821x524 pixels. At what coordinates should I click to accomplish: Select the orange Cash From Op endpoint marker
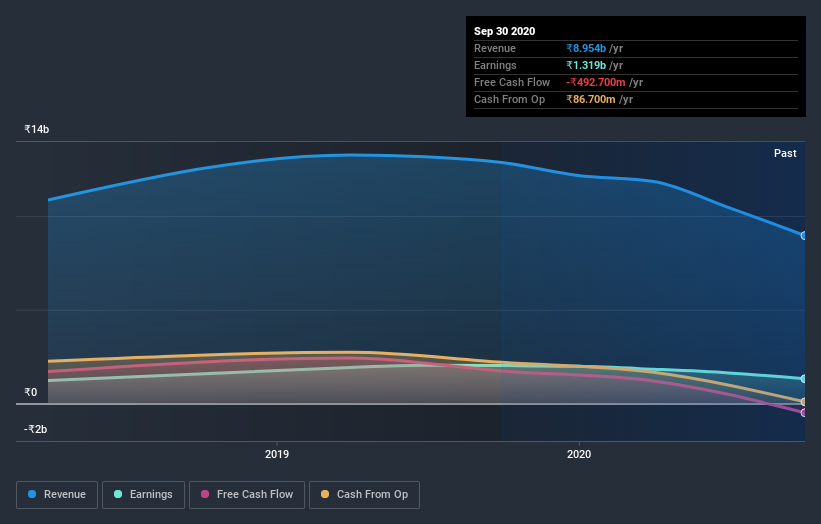(804, 402)
